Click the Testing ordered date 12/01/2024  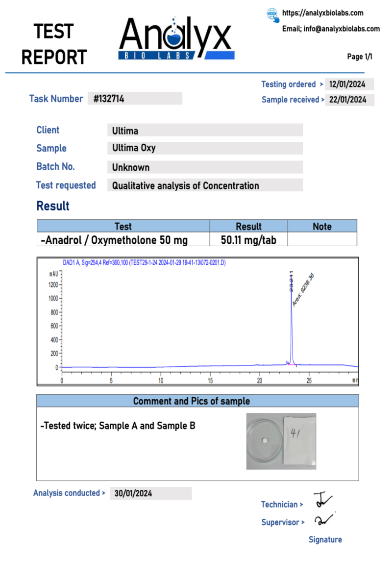pos(349,84)
